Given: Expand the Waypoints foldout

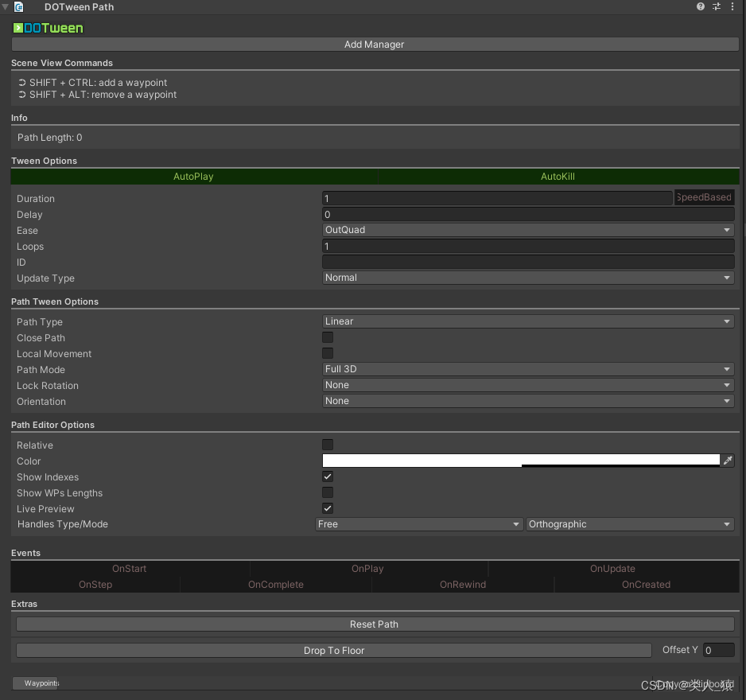Looking at the screenshot, I should 36,683.
